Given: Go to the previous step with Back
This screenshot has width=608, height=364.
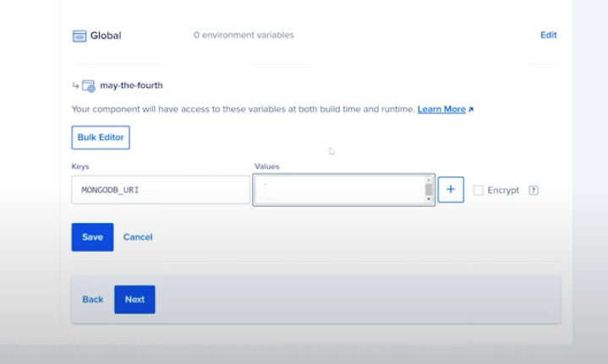Looking at the screenshot, I should click(93, 299).
